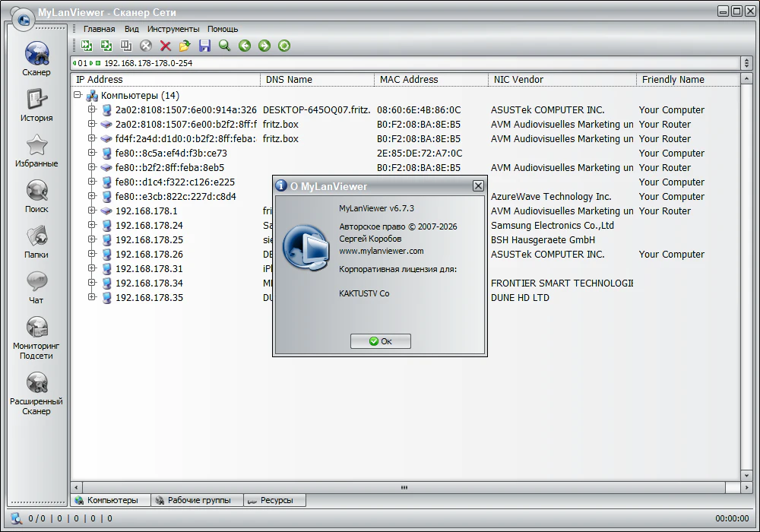Collapse the Компьютеры (14) tree node

[x=78, y=96]
